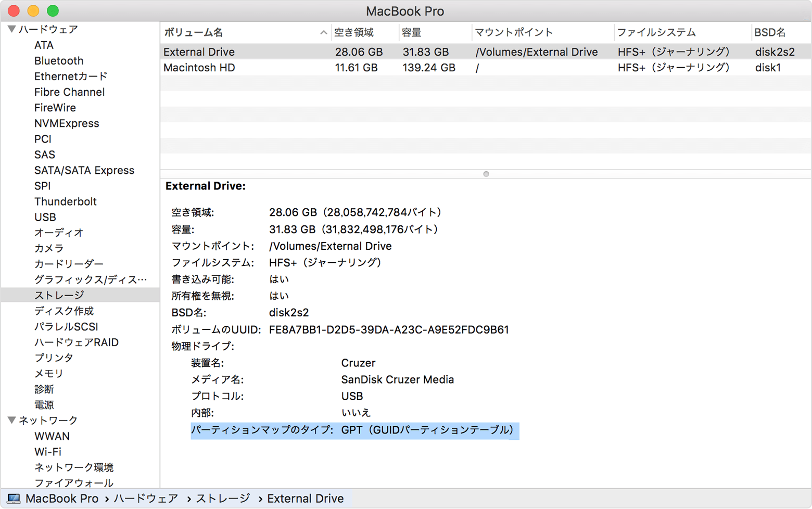The height and width of the screenshot is (509, 812).
Task: Click the ファイルシステム column header
Action: click(656, 32)
